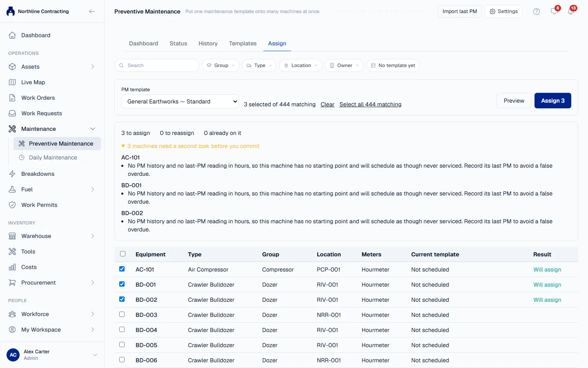Open the Type filter dropdown
Viewport: 588px width, 368px height.
click(259, 65)
